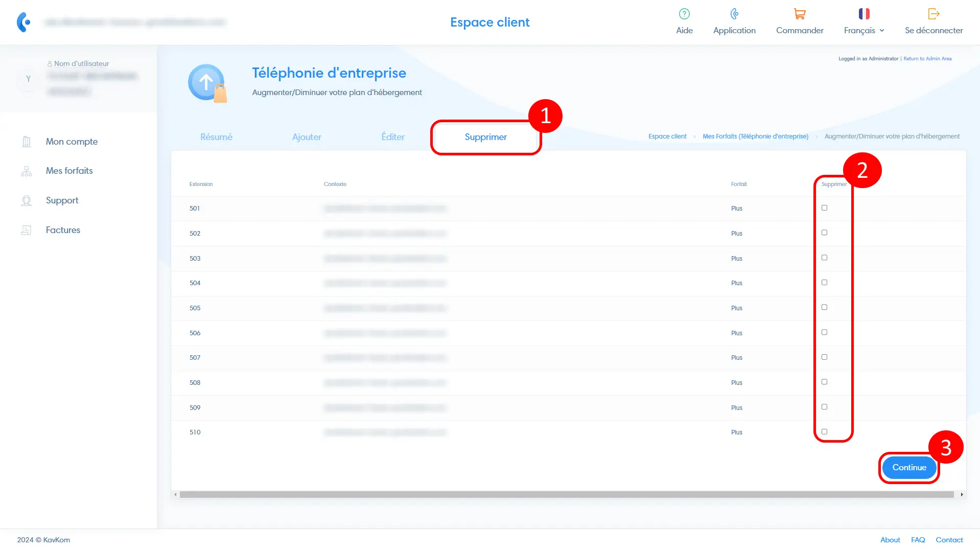Image resolution: width=980 pixels, height=551 pixels.
Task: Check the delete box for extension 501
Action: pyautogui.click(x=824, y=208)
